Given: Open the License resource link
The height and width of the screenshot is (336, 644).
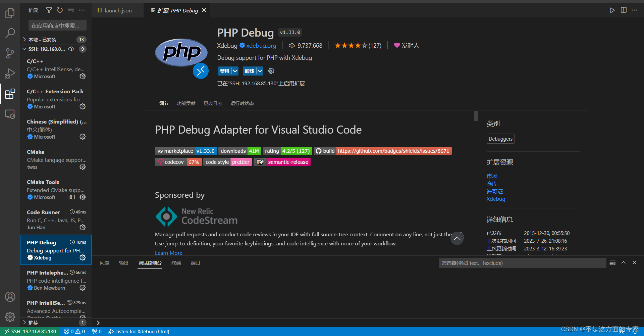Looking at the screenshot, I should (x=495, y=191).
